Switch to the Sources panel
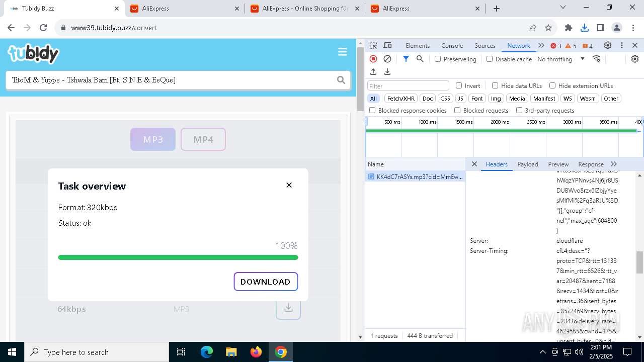644x362 pixels. pyautogui.click(x=485, y=45)
